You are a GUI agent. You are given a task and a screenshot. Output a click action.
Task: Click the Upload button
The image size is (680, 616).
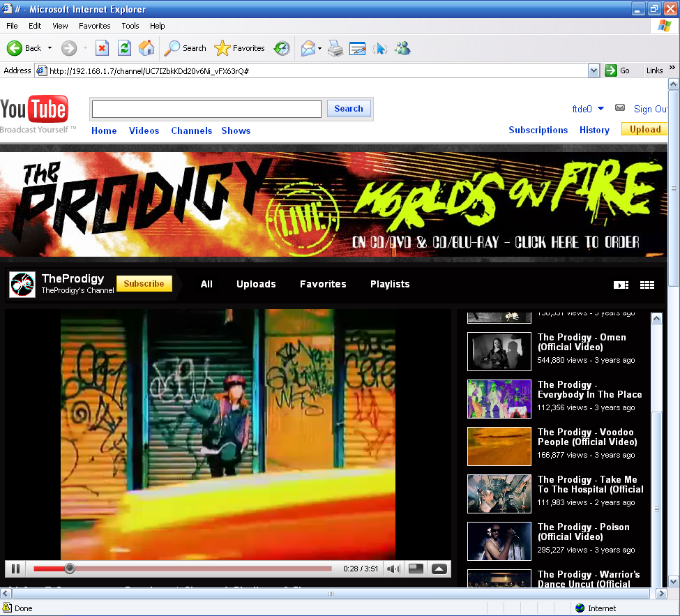[x=645, y=129]
